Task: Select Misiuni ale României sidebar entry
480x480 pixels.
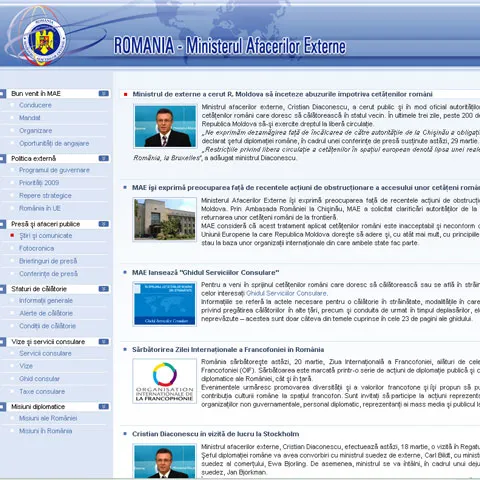Action: coord(48,418)
